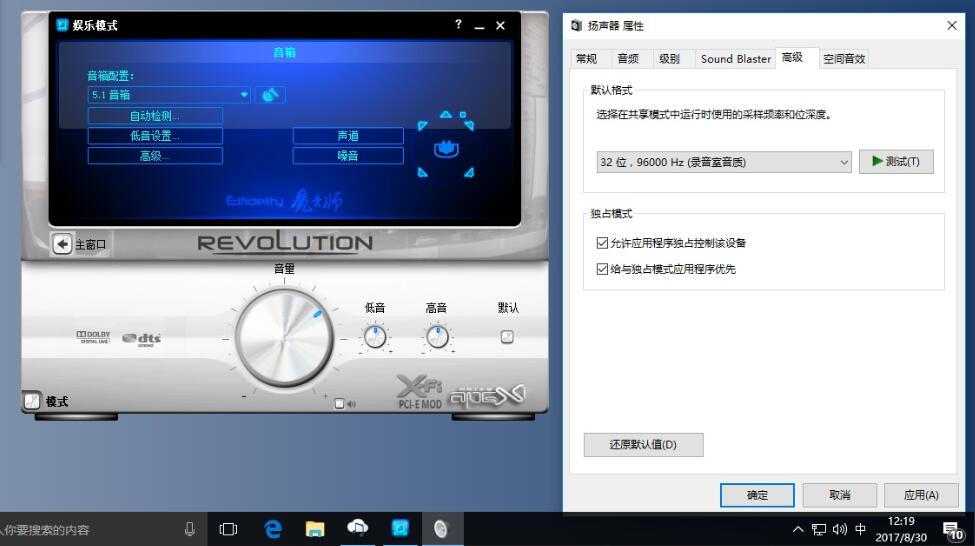Viewport: 975px width, 546px height.
Task: Click the 主窗口 back arrow icon
Action: (x=63, y=244)
